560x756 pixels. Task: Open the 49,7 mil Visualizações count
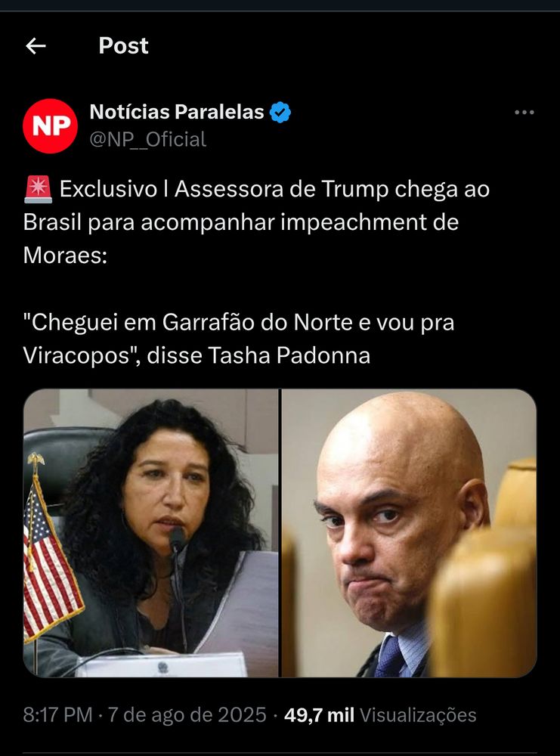380,714
